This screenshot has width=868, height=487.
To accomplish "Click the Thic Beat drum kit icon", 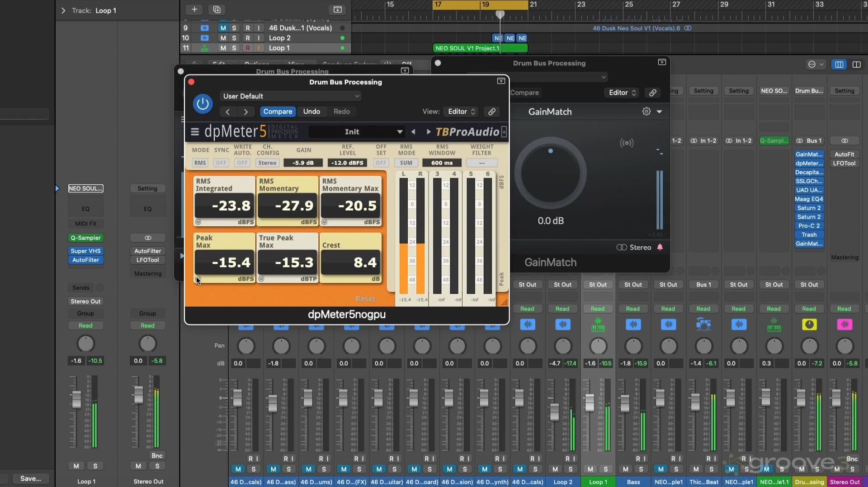I will click(703, 324).
